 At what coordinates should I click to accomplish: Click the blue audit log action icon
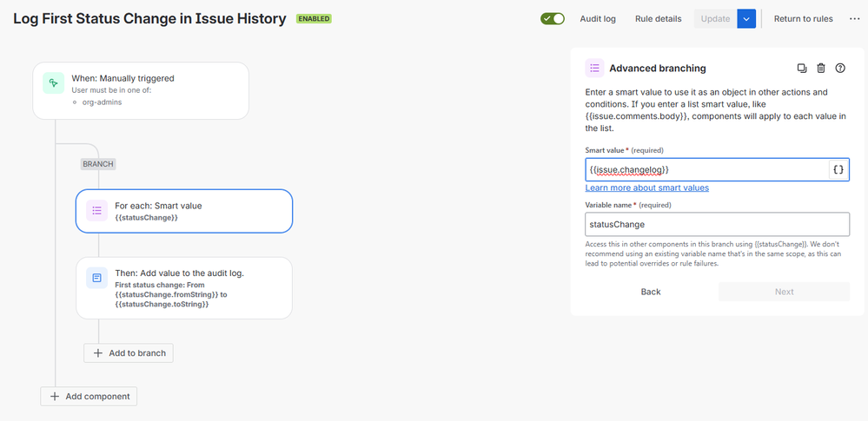pyautogui.click(x=96, y=278)
